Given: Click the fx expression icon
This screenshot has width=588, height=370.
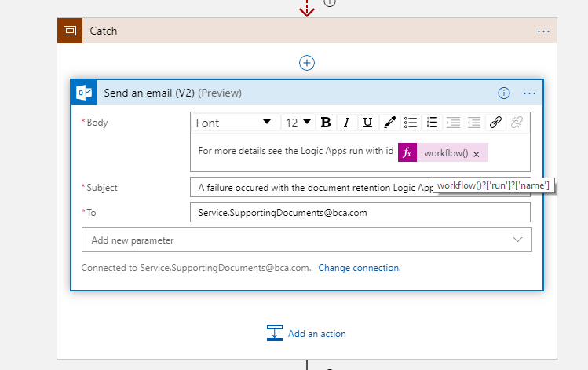Looking at the screenshot, I should click(407, 152).
